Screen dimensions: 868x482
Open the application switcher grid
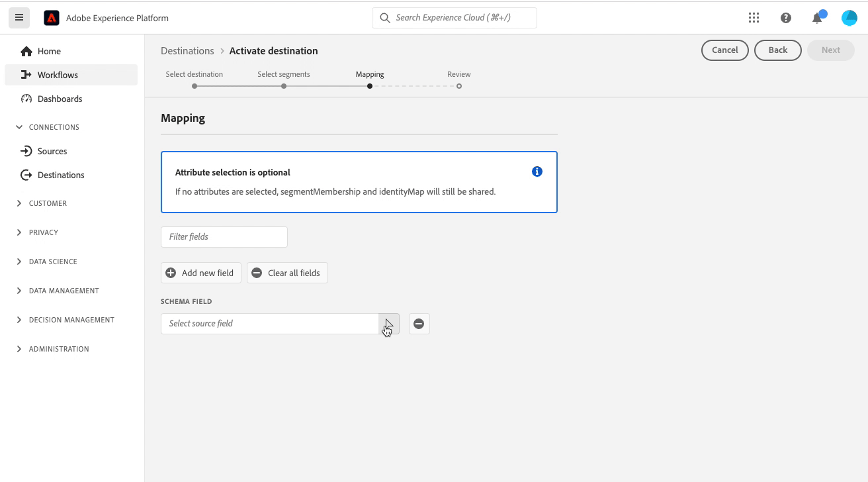pyautogui.click(x=754, y=18)
